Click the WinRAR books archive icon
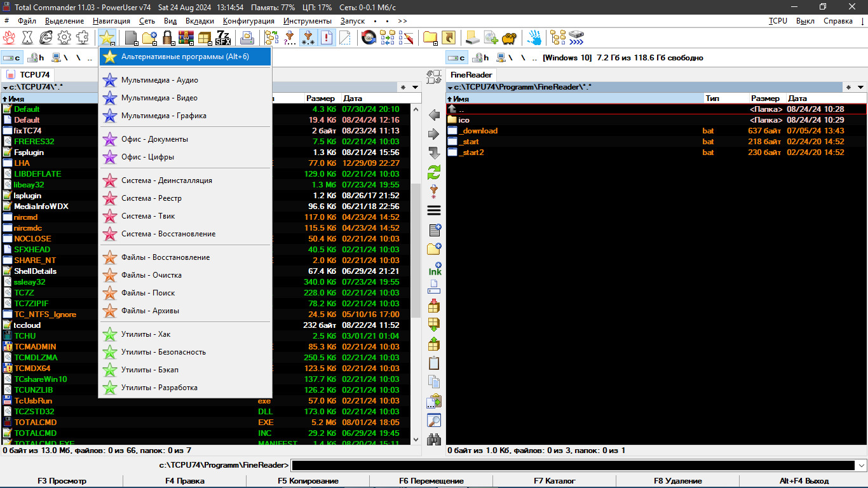The image size is (868, 488). click(x=186, y=37)
